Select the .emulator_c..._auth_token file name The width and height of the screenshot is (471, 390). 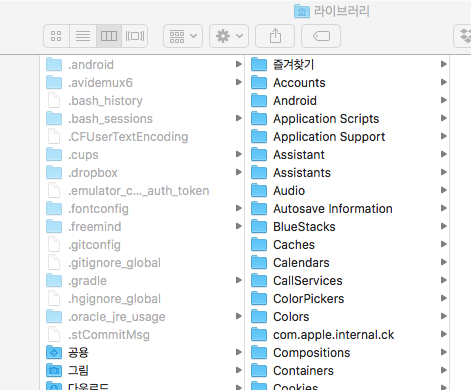pos(139,191)
